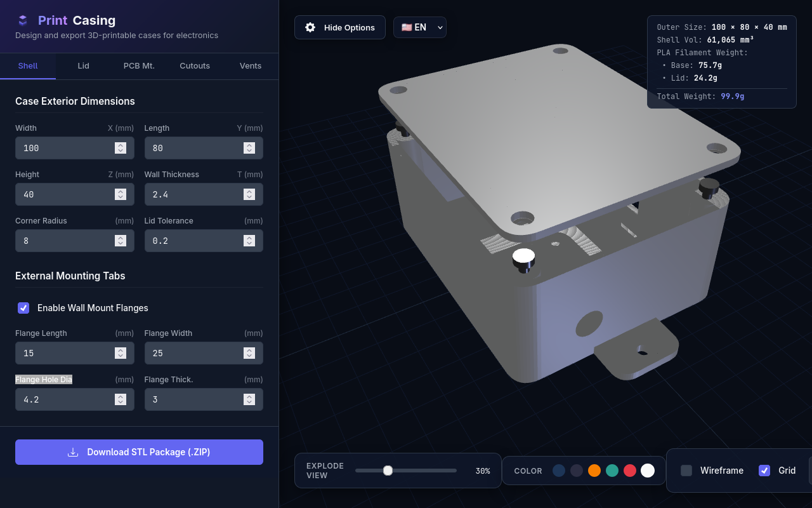
Task: Disable the Enable Wall Mount Flanges checkbox
Action: [x=23, y=308]
